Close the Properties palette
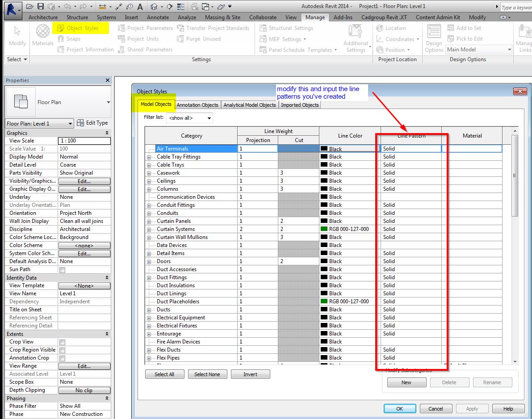532x419 pixels. click(108, 80)
